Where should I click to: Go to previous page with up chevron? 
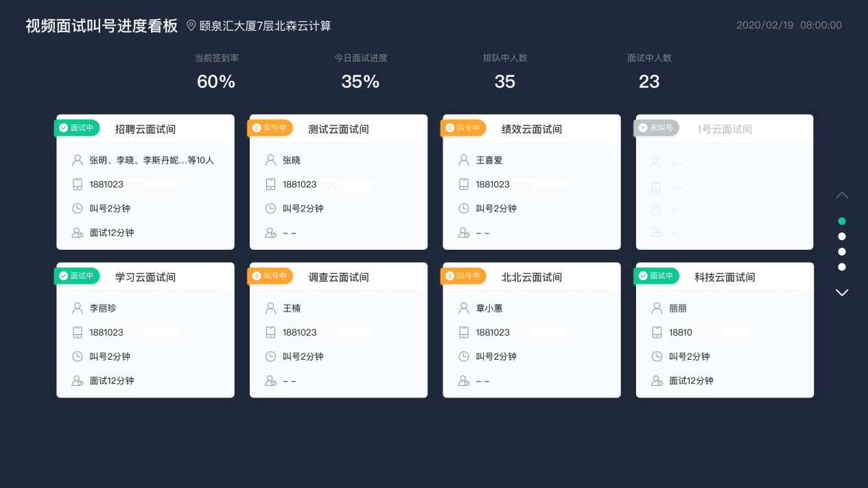(842, 195)
